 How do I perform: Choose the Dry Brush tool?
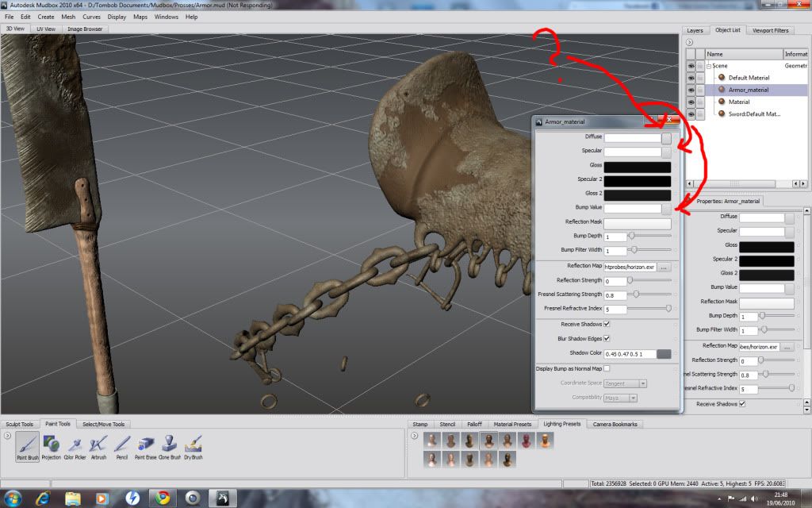point(193,446)
